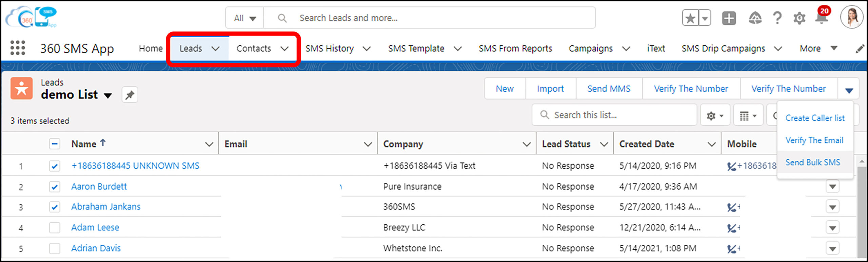Select Verify The Email menu item

point(815,140)
